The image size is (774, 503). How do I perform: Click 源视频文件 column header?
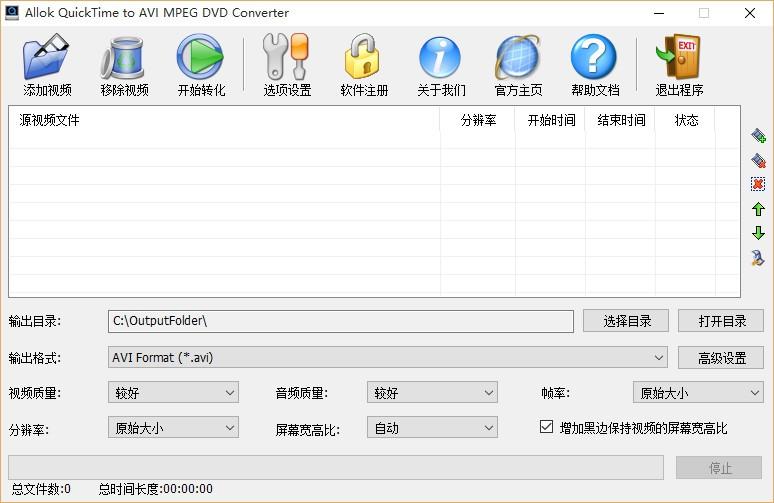[225, 120]
